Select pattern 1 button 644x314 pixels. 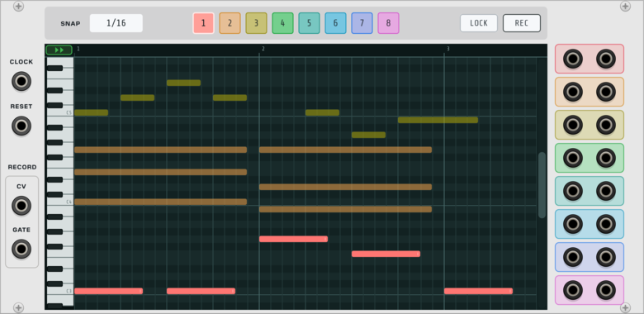[x=203, y=23]
